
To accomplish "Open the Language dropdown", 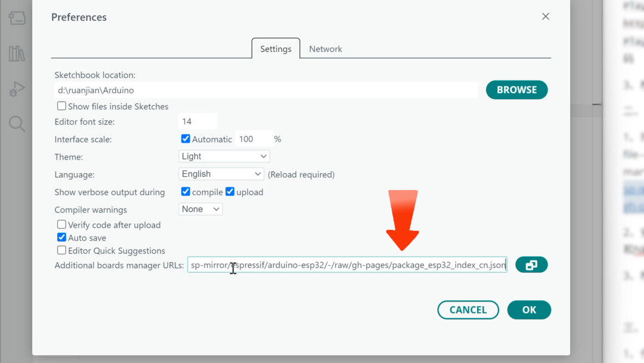I will 221,174.
